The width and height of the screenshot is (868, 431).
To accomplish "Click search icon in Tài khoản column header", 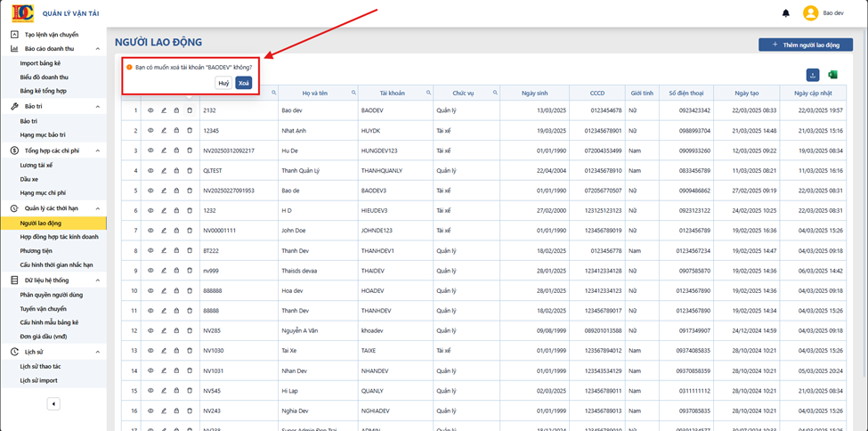I will 428,94.
